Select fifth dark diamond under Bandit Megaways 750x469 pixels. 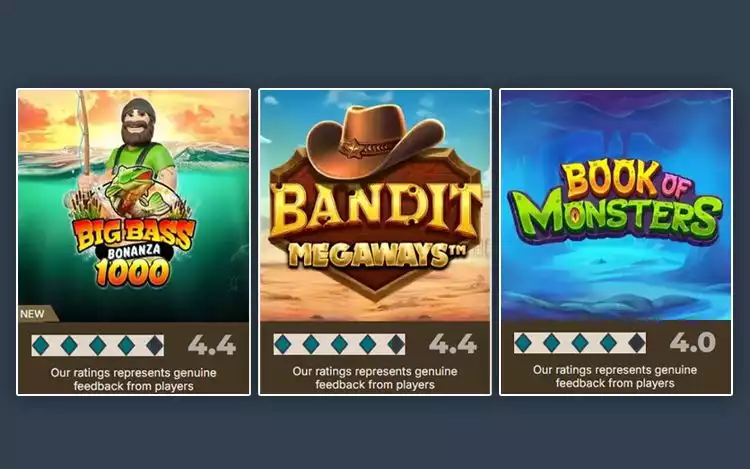pos(397,344)
